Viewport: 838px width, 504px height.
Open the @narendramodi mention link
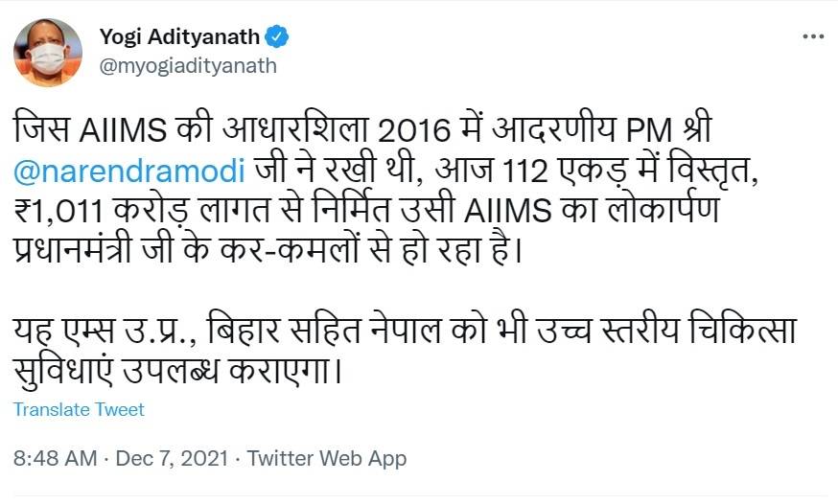130,171
